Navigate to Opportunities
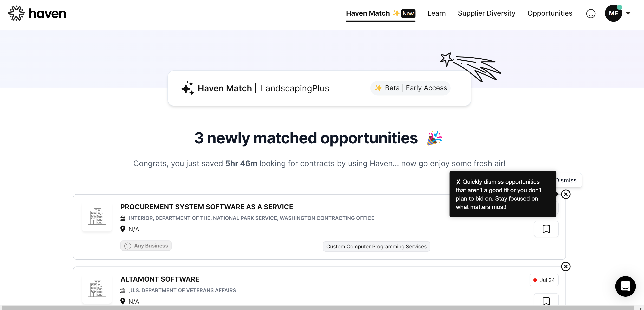The width and height of the screenshot is (644, 310). click(x=550, y=13)
